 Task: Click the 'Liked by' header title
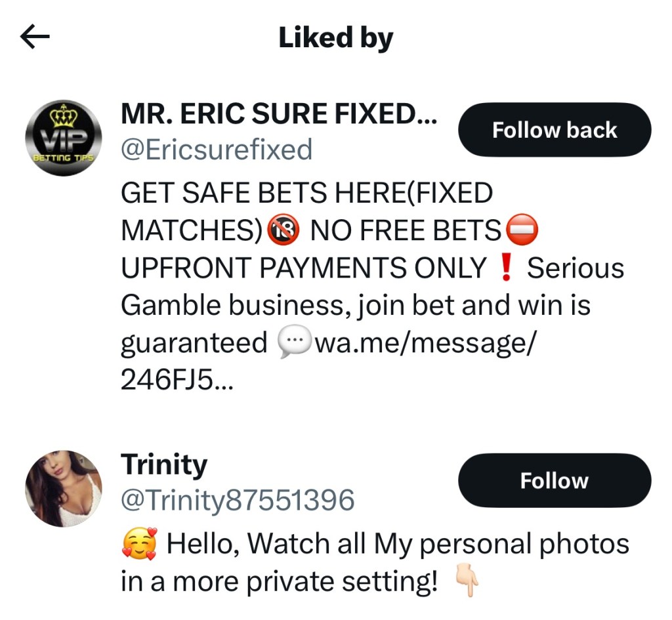335,38
